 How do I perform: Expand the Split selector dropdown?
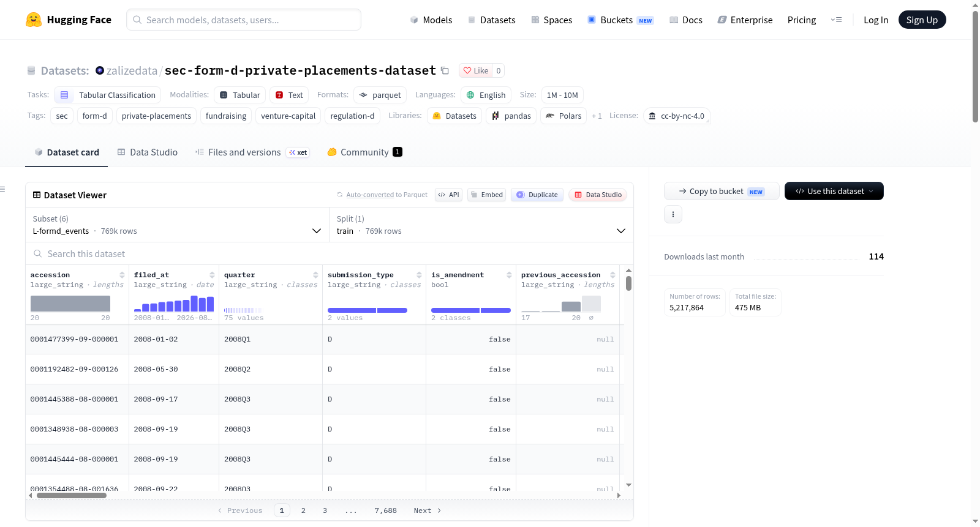coord(481,225)
